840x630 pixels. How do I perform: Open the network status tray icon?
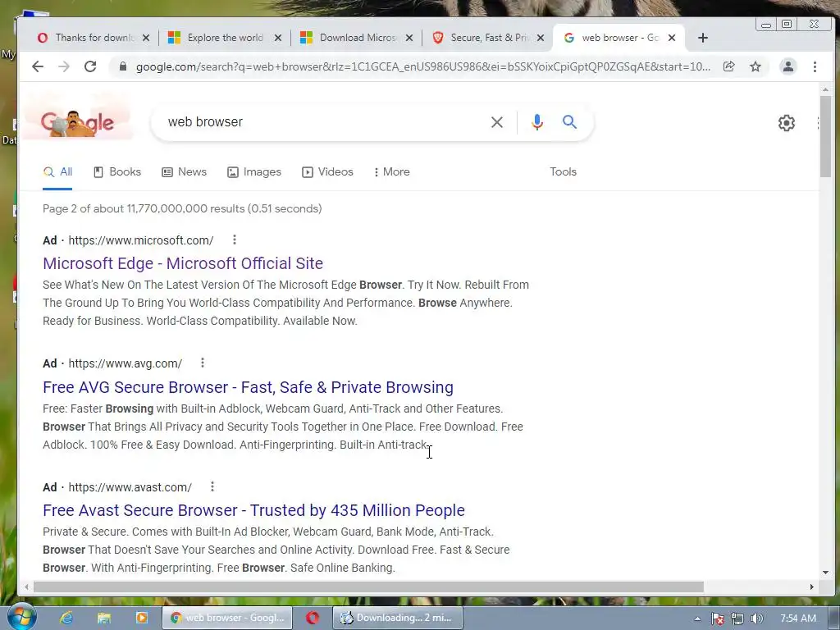pyautogui.click(x=737, y=619)
